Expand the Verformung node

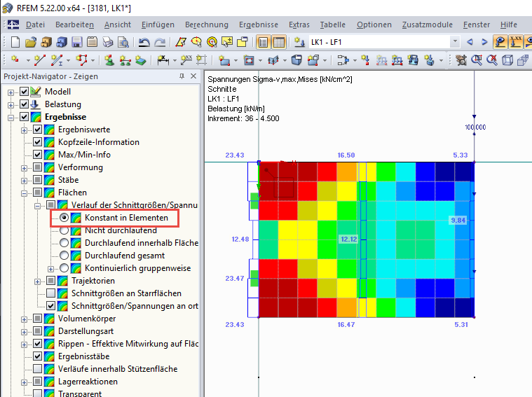pos(24,168)
